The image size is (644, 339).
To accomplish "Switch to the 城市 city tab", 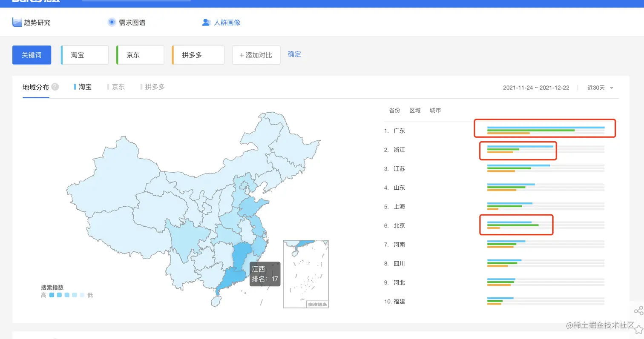I will tap(435, 110).
